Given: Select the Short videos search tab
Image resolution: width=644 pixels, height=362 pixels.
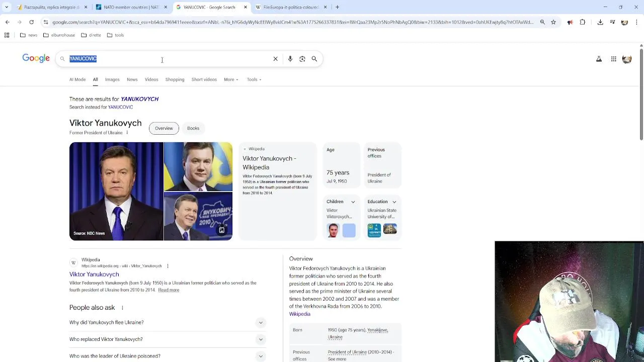Looking at the screenshot, I should click(204, 79).
